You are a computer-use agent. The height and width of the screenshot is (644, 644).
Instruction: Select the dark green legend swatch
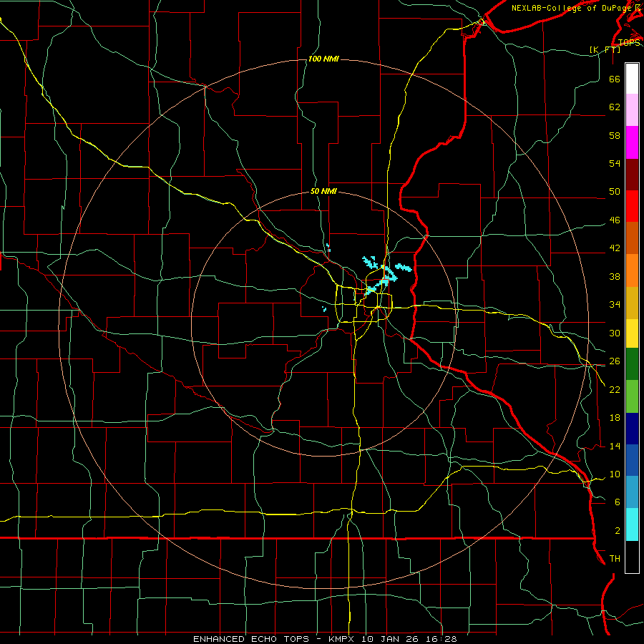(632, 364)
